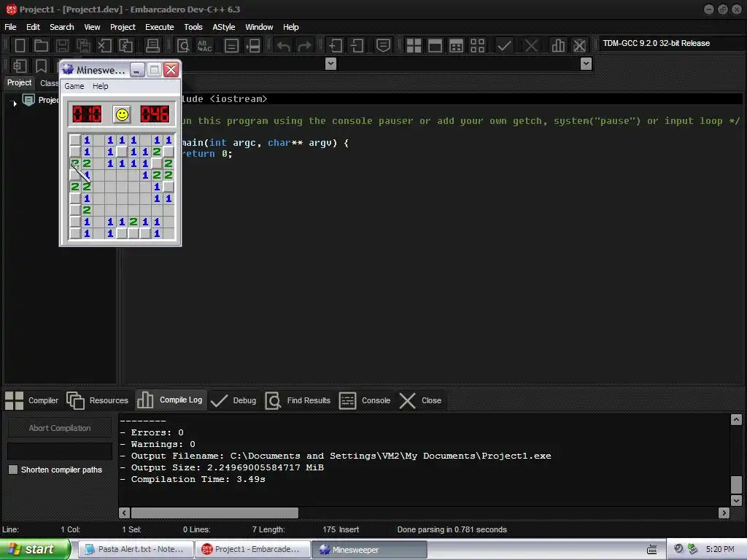747x560 pixels.
Task: Click the Open file folder icon
Action: pos(41,46)
